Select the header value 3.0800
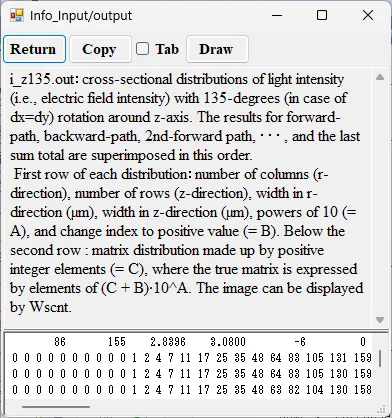Viewport: 392px width, 418px height. [x=228, y=342]
